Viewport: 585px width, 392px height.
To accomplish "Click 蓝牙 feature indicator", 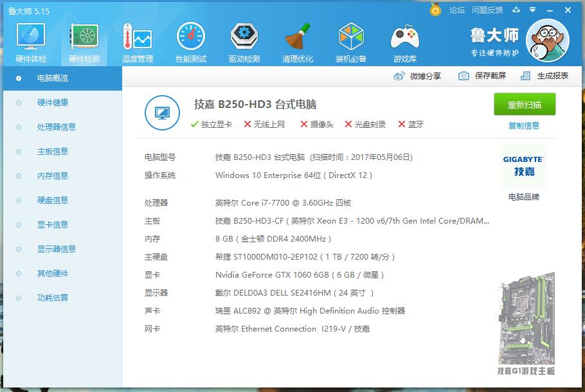I will (411, 124).
